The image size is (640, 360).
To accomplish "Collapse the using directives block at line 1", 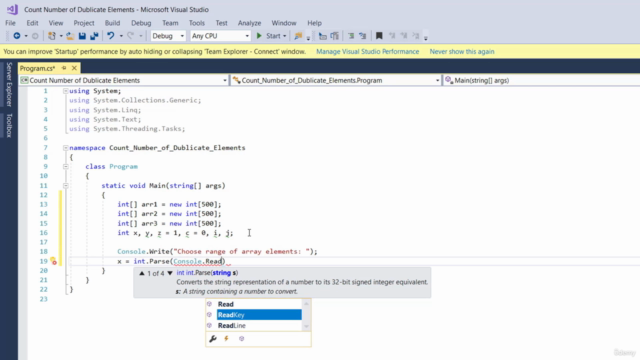I will 65,91.
